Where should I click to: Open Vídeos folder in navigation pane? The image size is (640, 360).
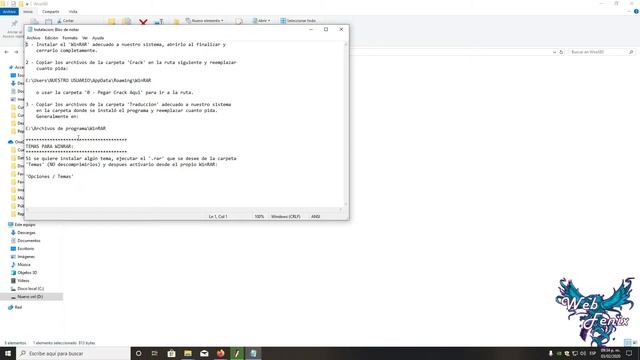coord(20,280)
